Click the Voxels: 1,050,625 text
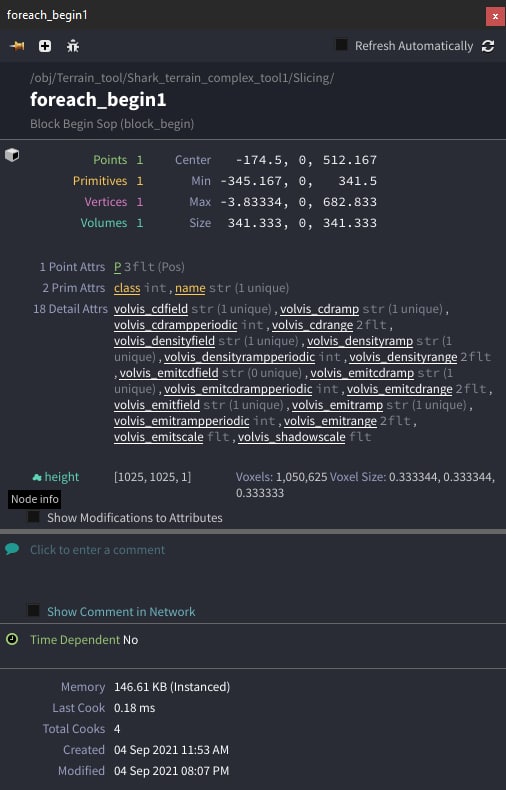Viewport: 506px width, 790px height. [x=281, y=477]
